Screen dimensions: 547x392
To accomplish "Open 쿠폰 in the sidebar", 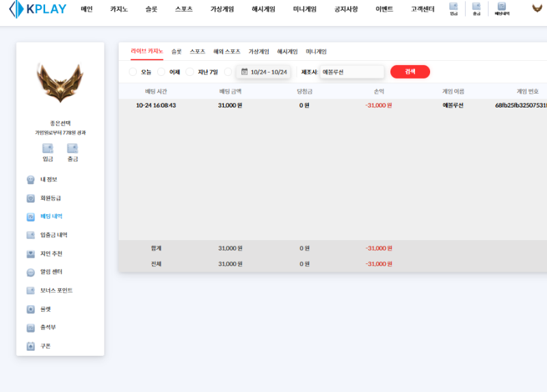I will [x=45, y=346].
